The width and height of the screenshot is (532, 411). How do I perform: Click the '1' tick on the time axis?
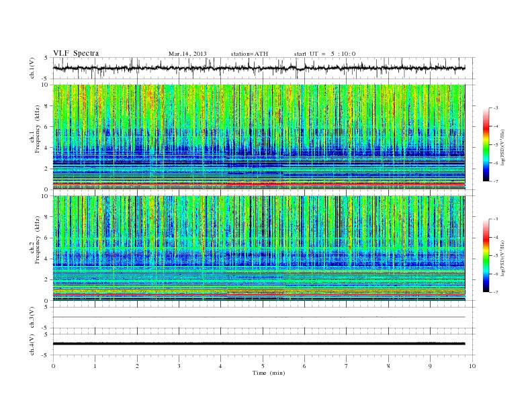click(95, 366)
